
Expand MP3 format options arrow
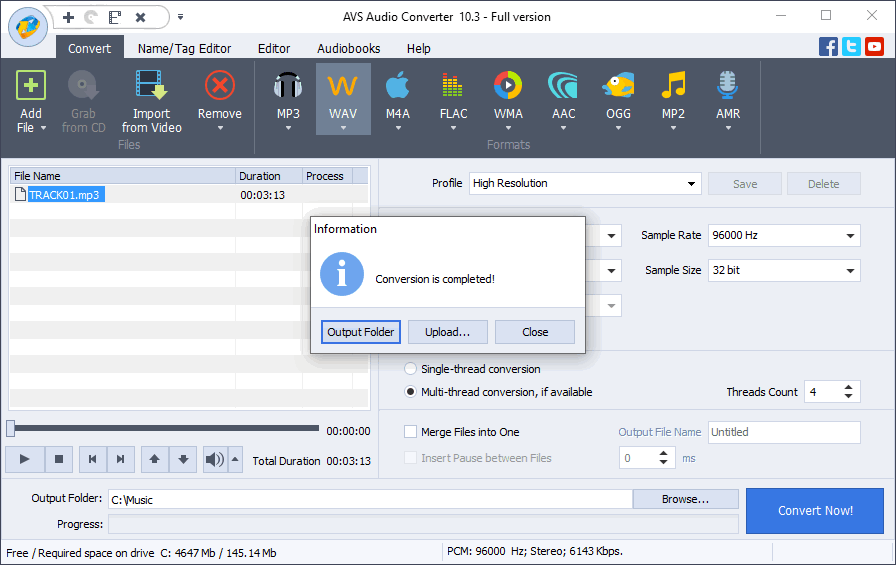[x=288, y=129]
